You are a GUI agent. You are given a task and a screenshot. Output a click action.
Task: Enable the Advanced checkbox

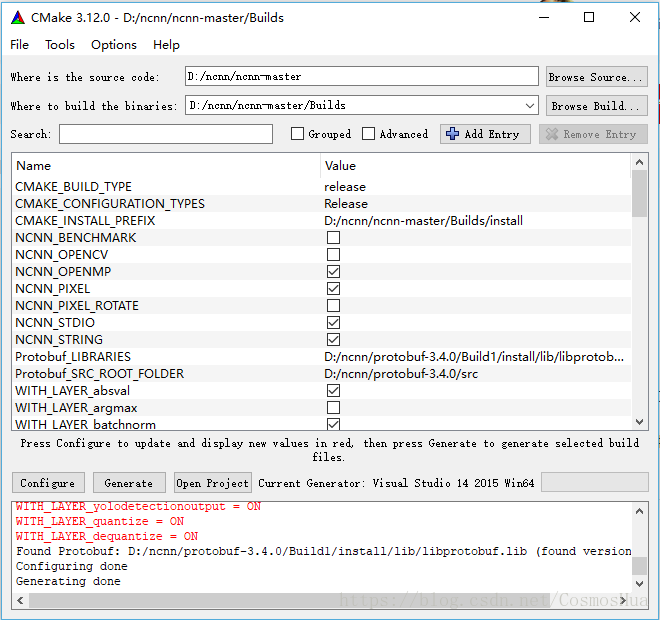[368, 134]
